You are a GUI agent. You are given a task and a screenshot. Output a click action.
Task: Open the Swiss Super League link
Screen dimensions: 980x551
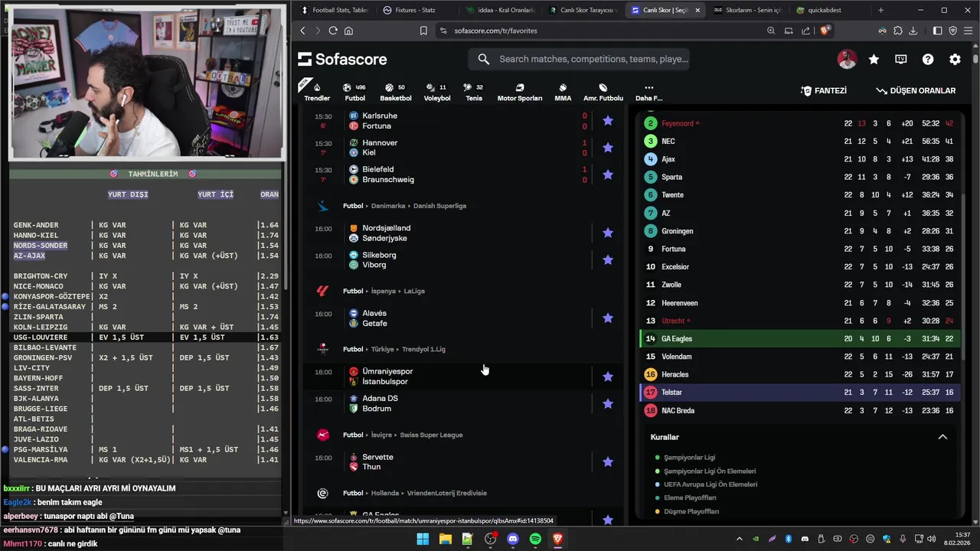click(x=431, y=435)
